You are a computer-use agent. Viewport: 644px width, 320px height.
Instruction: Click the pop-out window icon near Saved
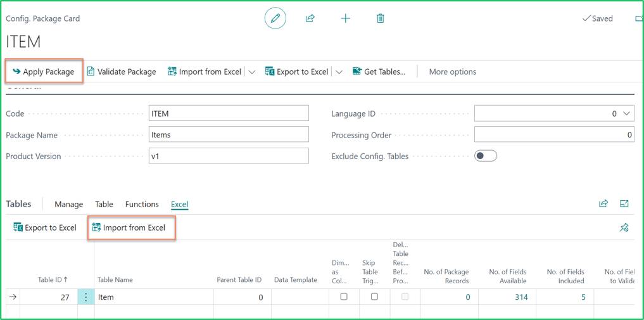tap(639, 18)
